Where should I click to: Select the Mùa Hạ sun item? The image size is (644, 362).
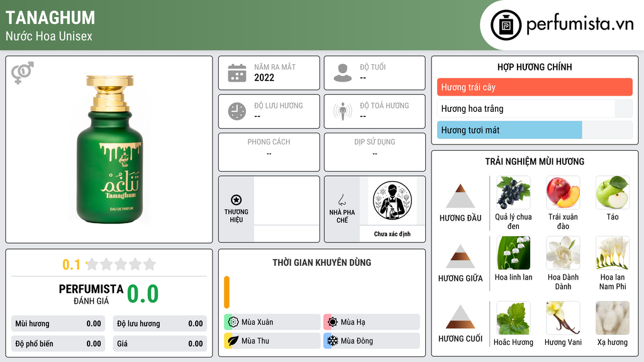coord(372,322)
